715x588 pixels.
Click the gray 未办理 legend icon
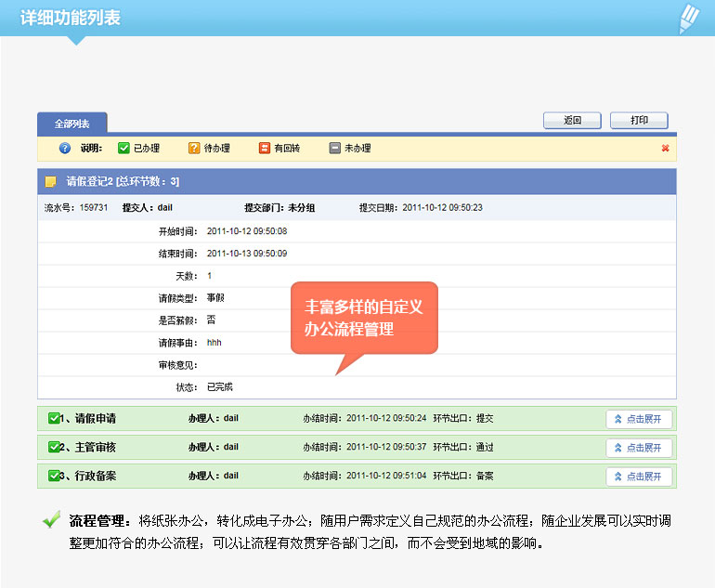(x=334, y=149)
